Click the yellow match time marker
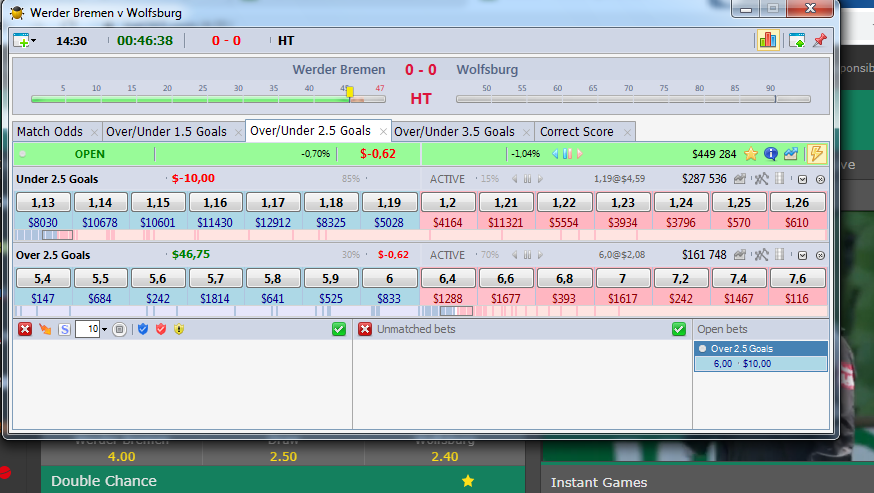This screenshot has height=493, width=874. [x=350, y=92]
